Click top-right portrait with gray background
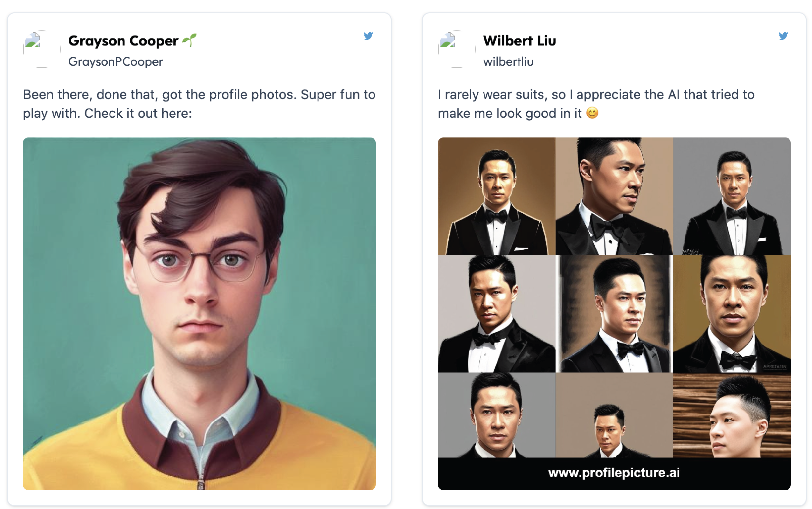The image size is (812, 509). coord(732,196)
